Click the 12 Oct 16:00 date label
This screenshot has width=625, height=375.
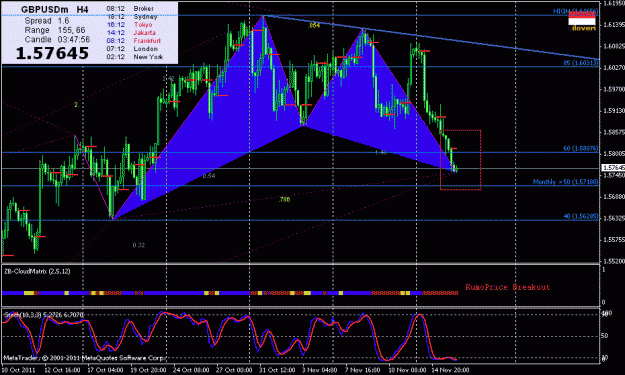(x=62, y=370)
